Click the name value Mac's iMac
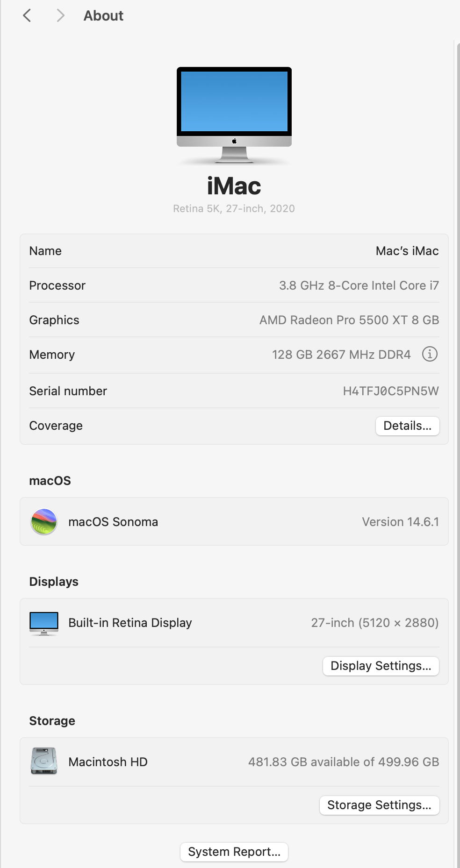This screenshot has height=868, width=460. (x=407, y=251)
